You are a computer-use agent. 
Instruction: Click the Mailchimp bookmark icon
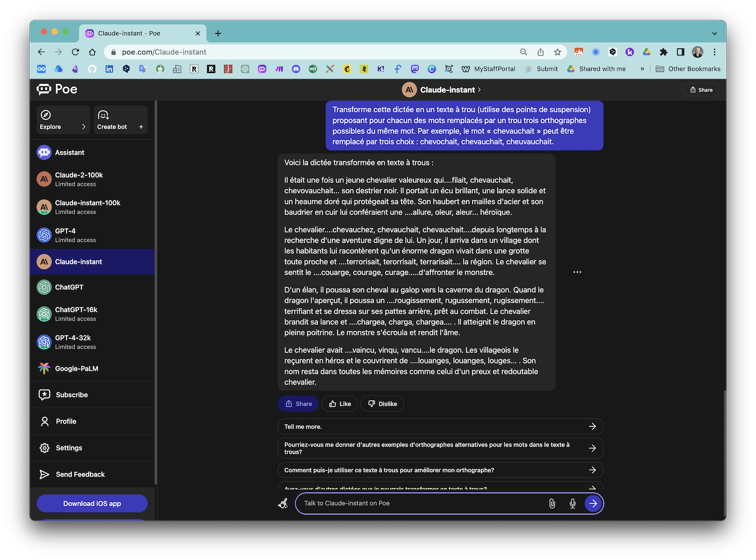[x=347, y=69]
